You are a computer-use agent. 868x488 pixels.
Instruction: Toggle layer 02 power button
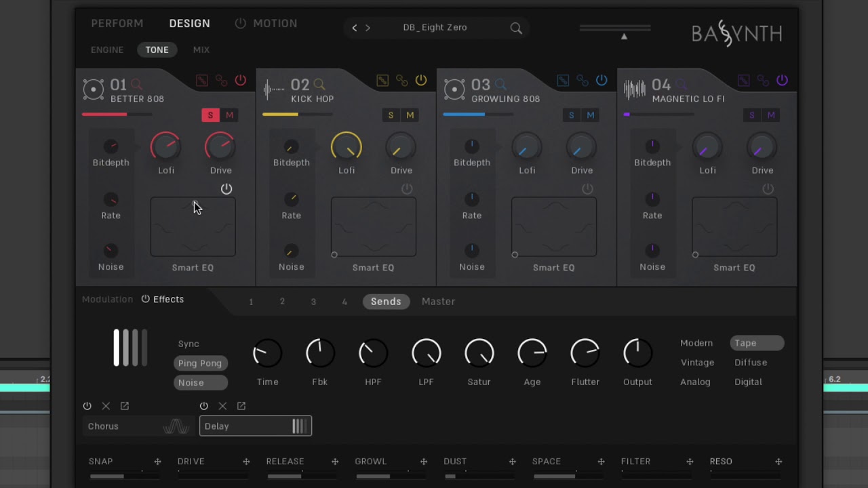421,81
